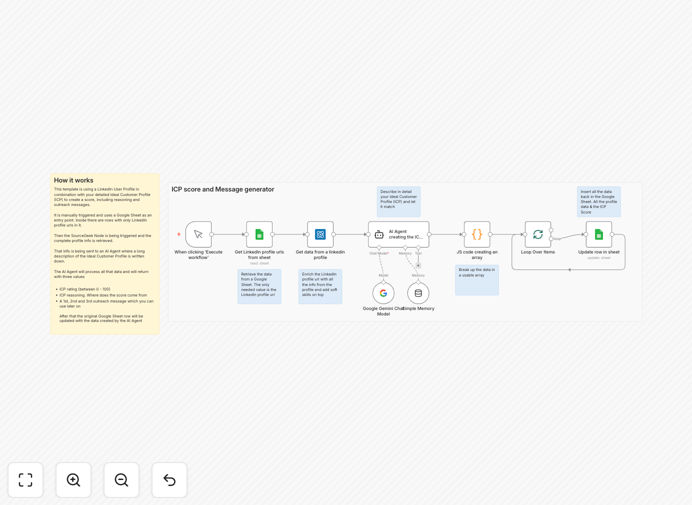Open the Get data from a LinkedIn profile node
Viewport: 692px width, 505px height.
[320, 234]
